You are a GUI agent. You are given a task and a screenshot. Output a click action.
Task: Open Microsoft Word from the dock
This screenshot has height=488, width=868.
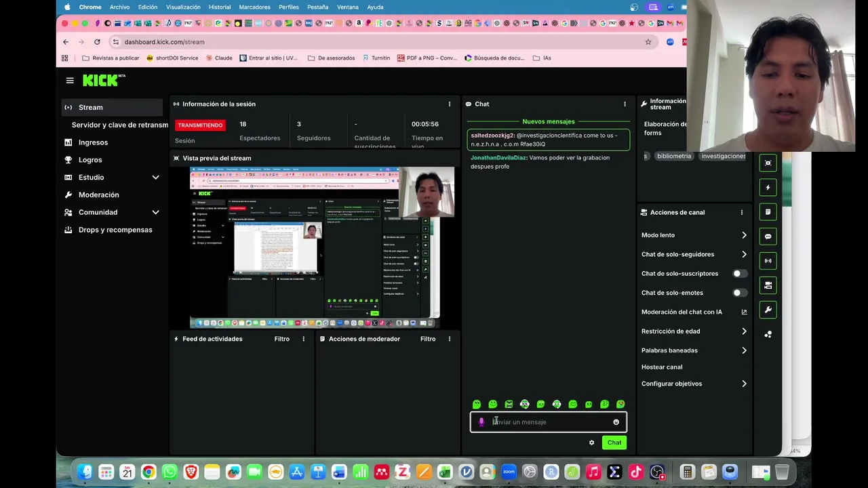click(339, 472)
